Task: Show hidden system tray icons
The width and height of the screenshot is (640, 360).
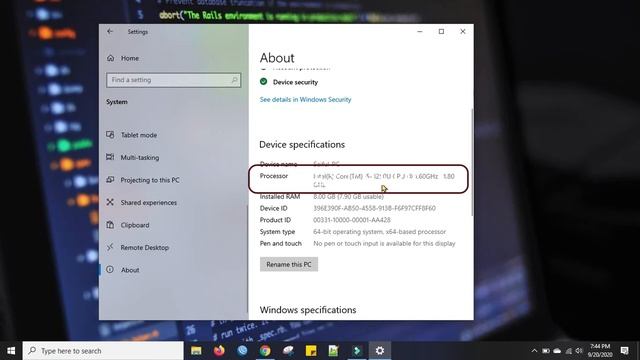Action: (x=534, y=351)
